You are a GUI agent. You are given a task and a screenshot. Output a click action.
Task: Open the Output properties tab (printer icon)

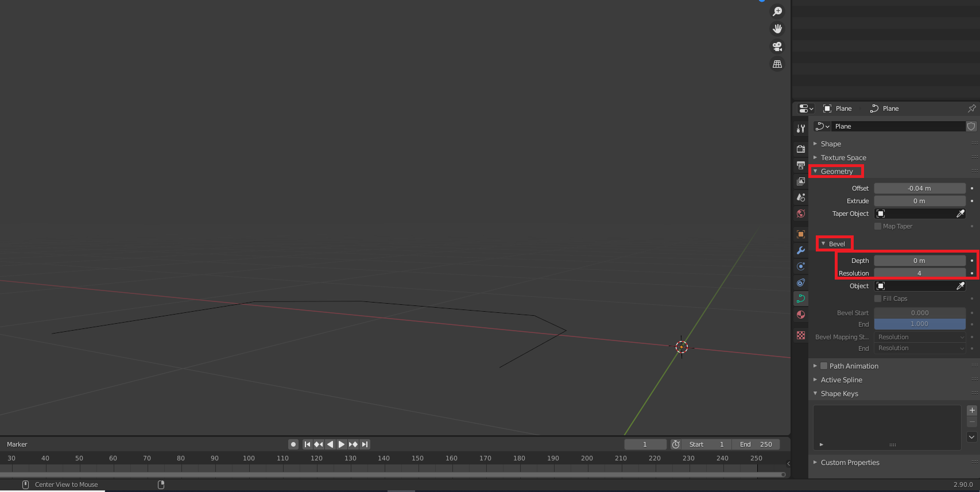[801, 165]
